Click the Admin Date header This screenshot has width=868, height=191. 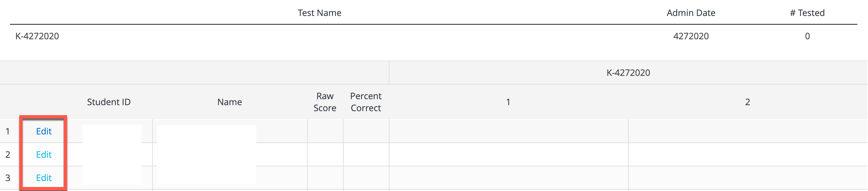[691, 13]
